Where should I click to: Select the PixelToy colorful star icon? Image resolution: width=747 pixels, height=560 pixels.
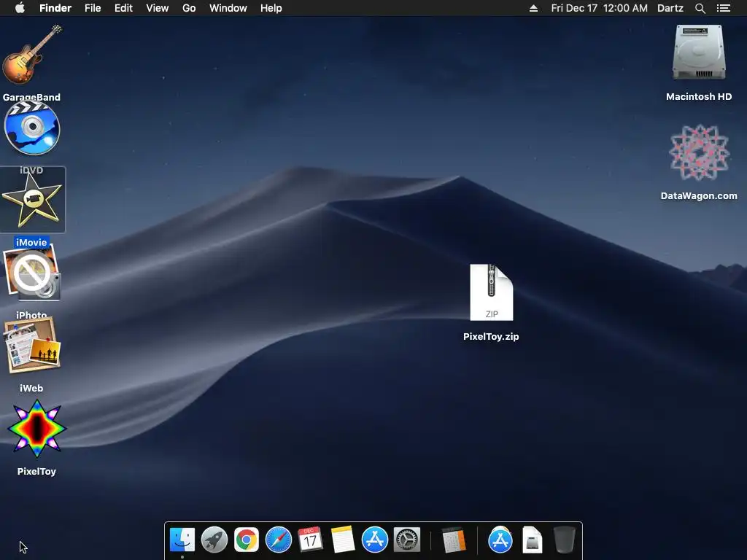tap(36, 429)
